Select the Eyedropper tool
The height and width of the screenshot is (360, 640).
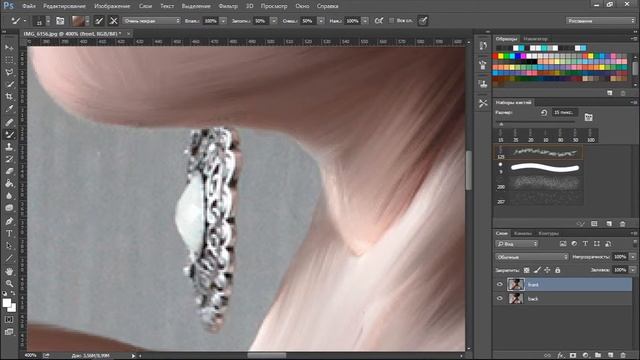(x=9, y=109)
